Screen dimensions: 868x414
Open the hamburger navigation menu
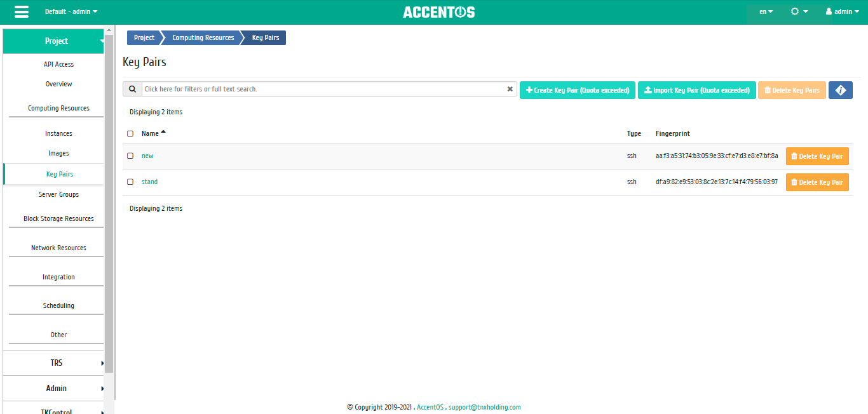point(22,12)
